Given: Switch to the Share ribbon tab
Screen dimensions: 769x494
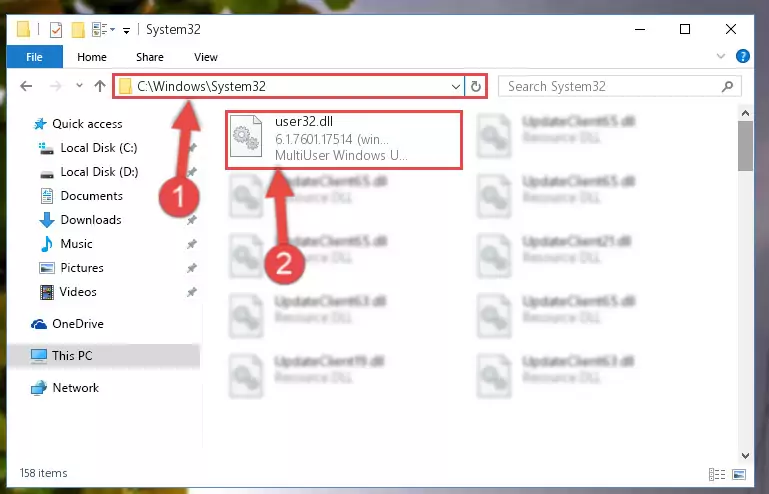Looking at the screenshot, I should (150, 57).
